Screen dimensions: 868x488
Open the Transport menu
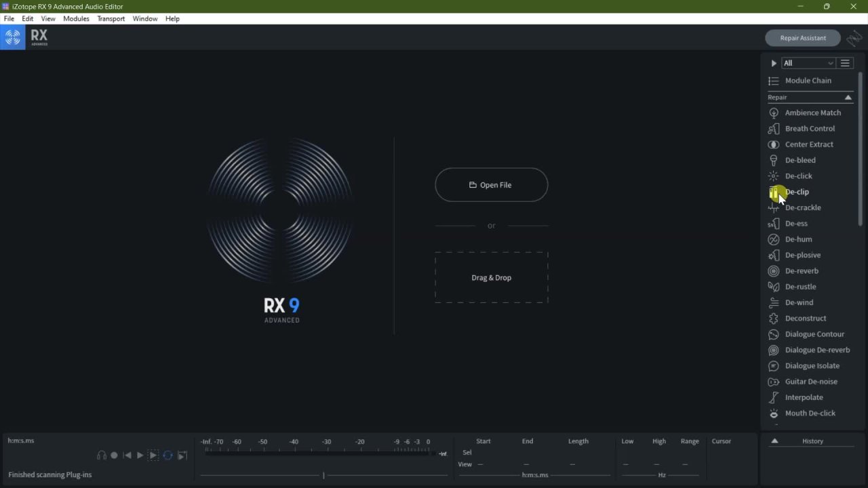click(111, 19)
